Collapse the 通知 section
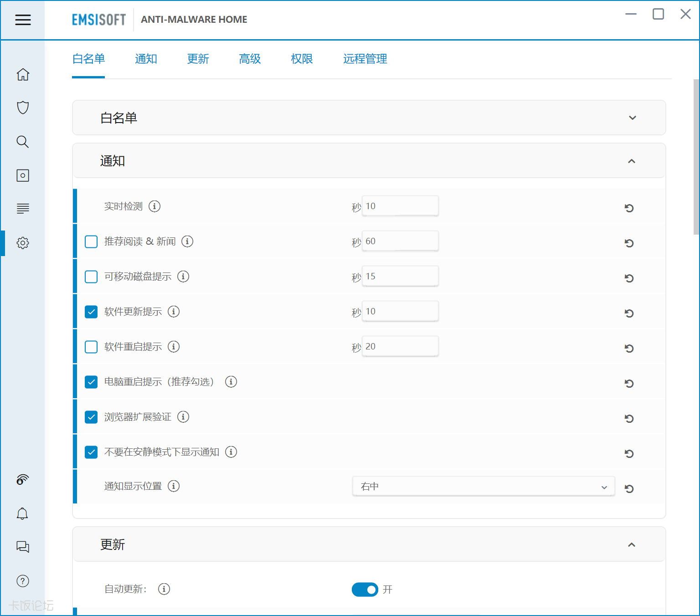Image resolution: width=700 pixels, height=616 pixels. point(632,161)
